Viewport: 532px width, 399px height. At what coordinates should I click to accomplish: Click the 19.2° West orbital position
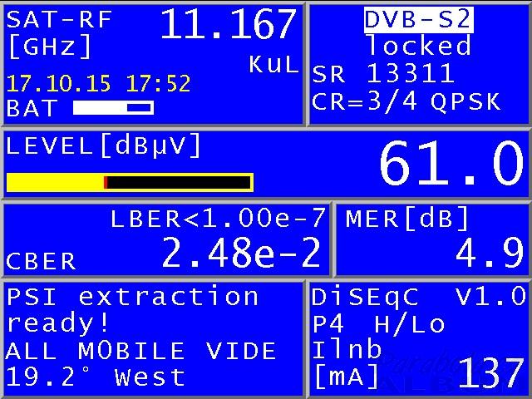tap(96, 377)
